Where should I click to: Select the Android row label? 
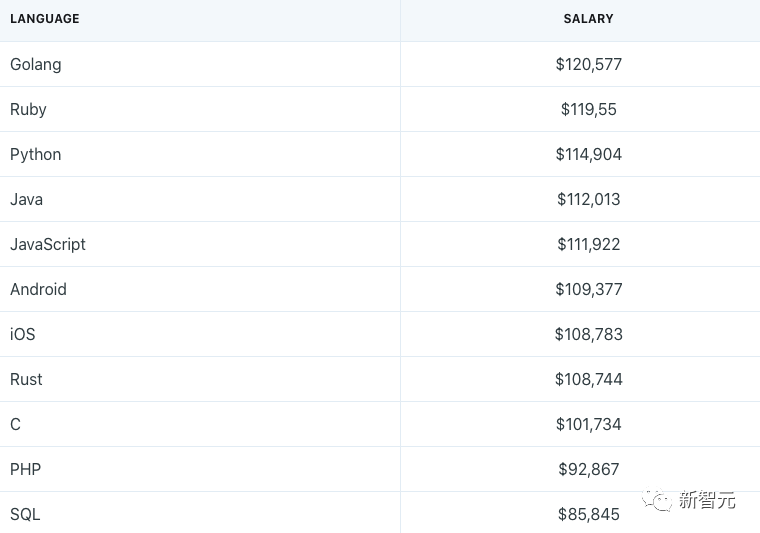click(x=38, y=289)
